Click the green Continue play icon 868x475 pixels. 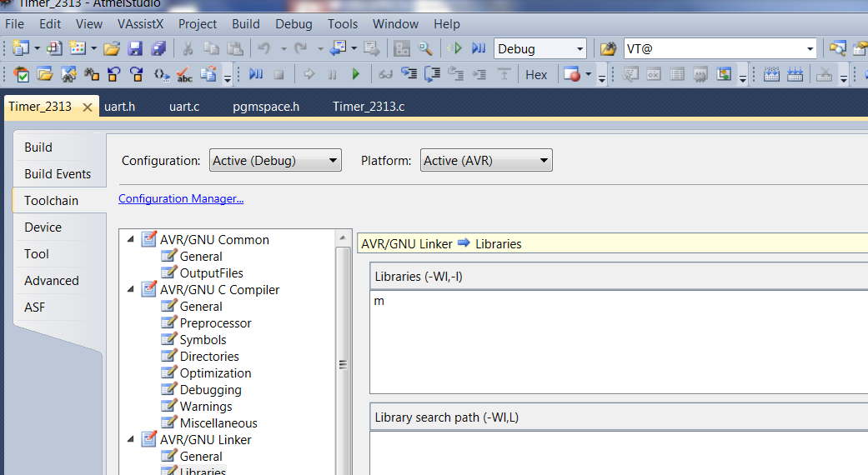[356, 74]
